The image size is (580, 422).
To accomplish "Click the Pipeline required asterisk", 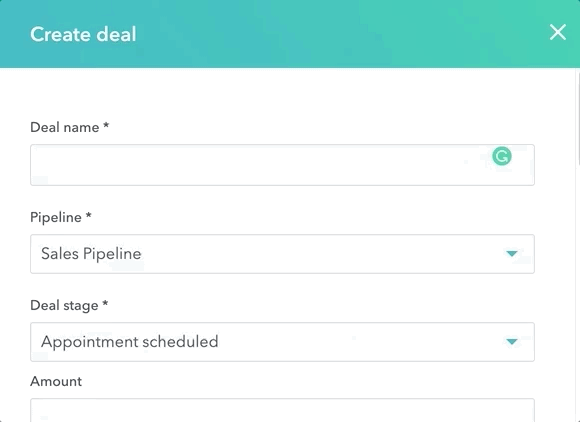I will pyautogui.click(x=88, y=215).
